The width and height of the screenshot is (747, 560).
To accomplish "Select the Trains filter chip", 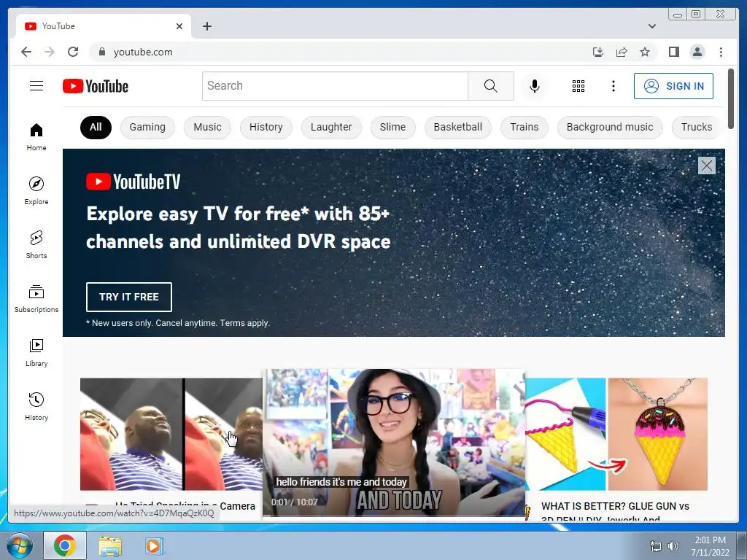I will point(524,127).
